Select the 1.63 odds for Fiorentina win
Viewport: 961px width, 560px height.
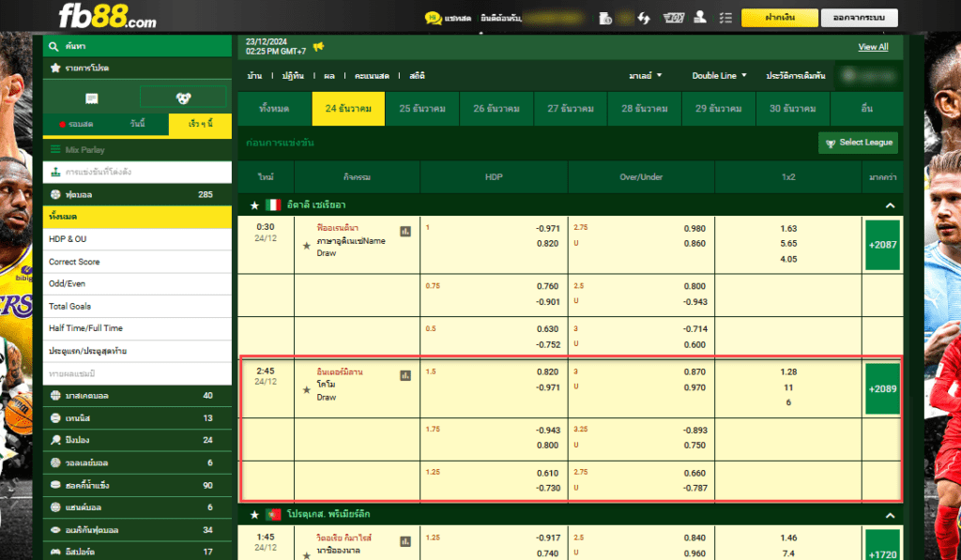tap(788, 229)
